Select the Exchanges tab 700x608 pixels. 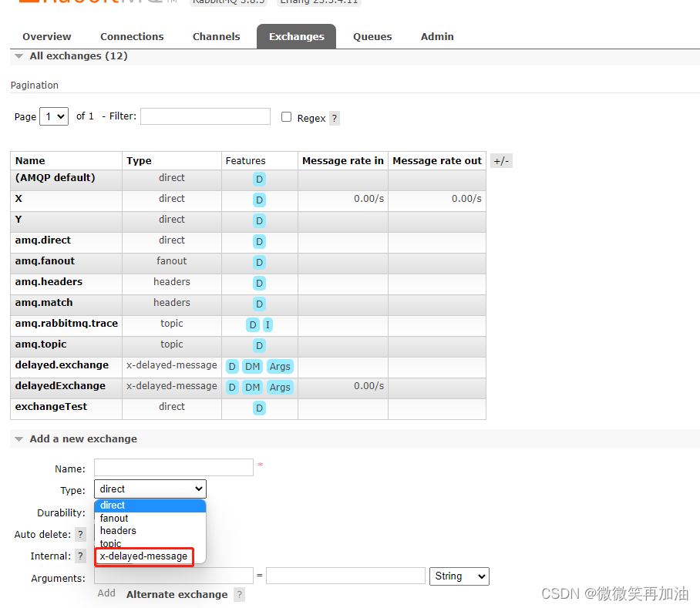click(297, 36)
